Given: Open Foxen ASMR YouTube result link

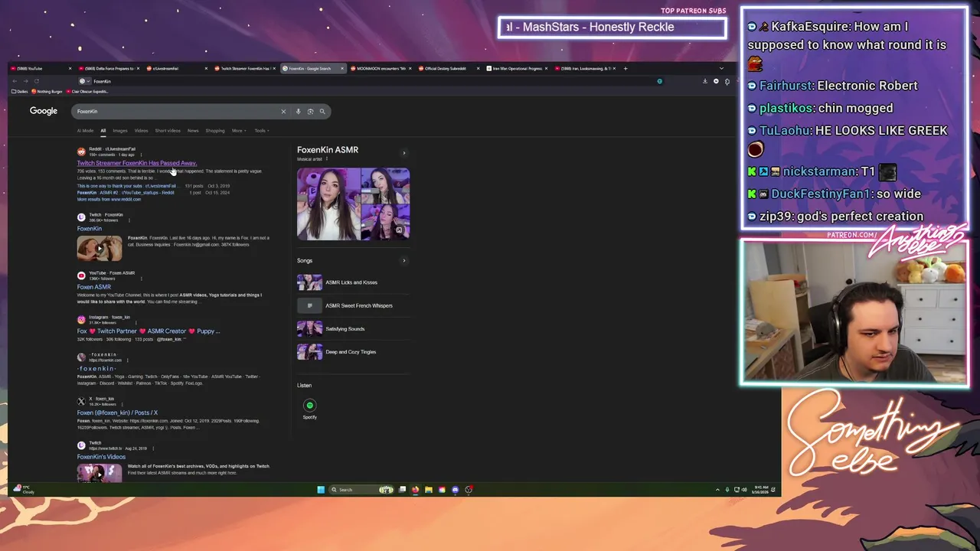Looking at the screenshot, I should [x=93, y=287].
